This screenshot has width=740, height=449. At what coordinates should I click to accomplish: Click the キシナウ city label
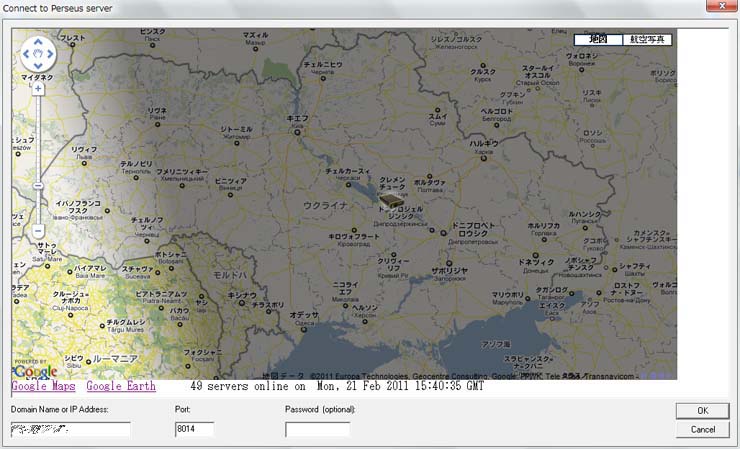coord(242,295)
